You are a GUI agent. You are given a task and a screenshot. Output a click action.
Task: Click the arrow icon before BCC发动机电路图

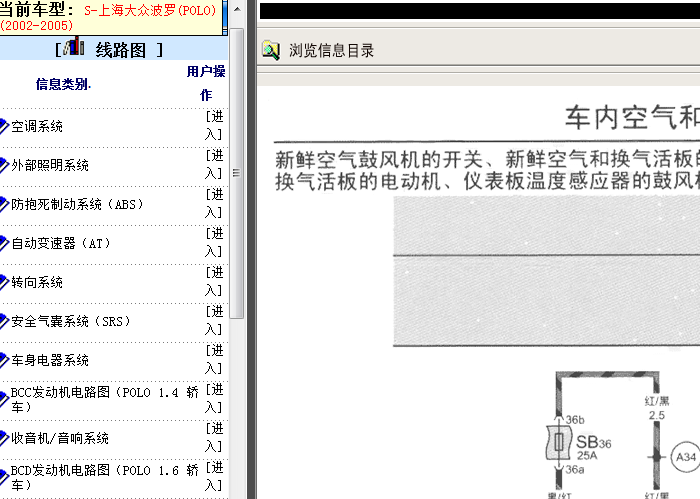pos(4,399)
